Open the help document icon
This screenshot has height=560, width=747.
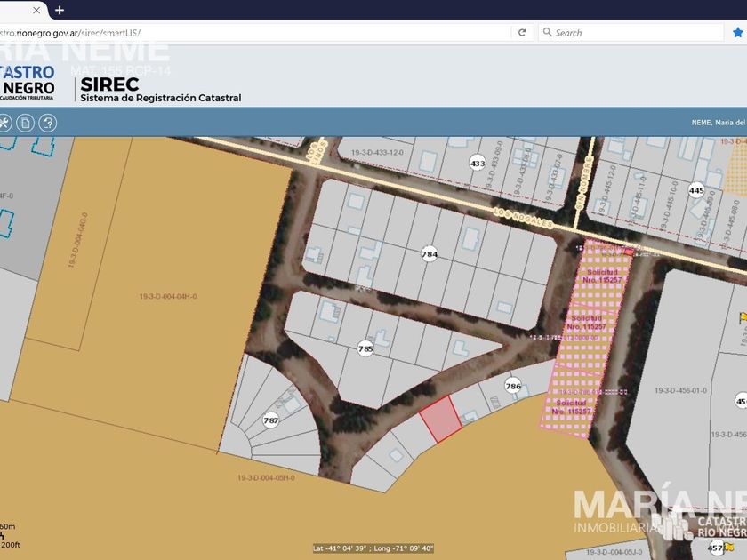[47, 123]
